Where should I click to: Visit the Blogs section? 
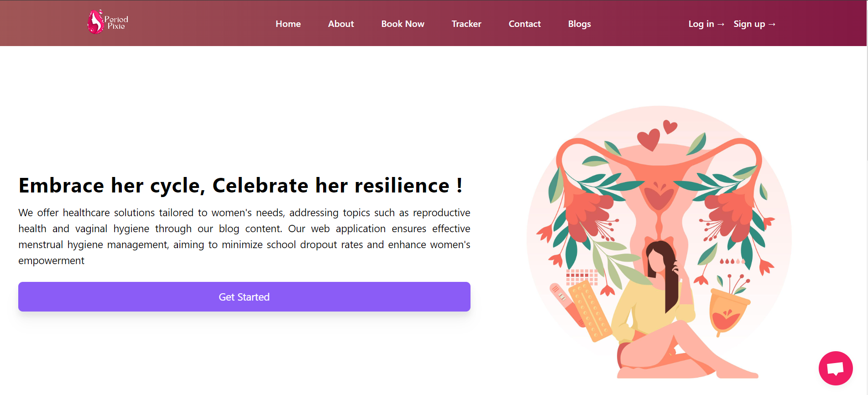pos(579,24)
